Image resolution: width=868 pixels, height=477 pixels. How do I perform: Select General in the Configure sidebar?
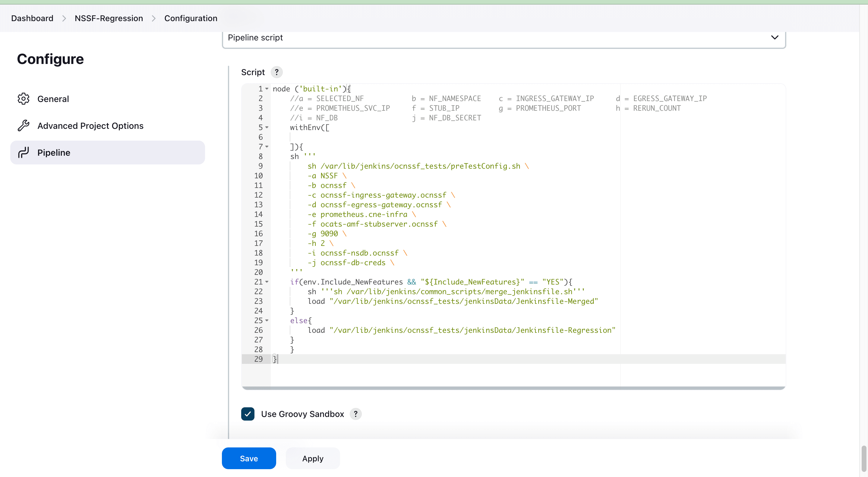click(53, 98)
